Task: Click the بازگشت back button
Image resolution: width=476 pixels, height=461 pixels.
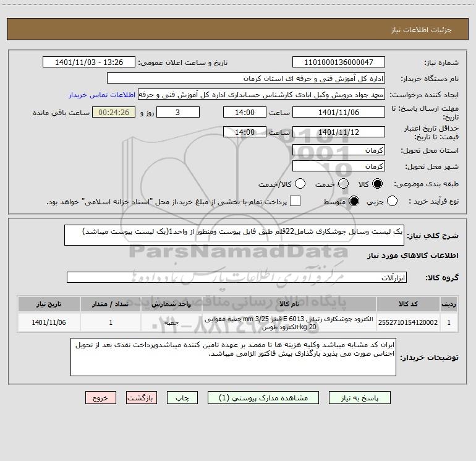Action: coord(142,398)
